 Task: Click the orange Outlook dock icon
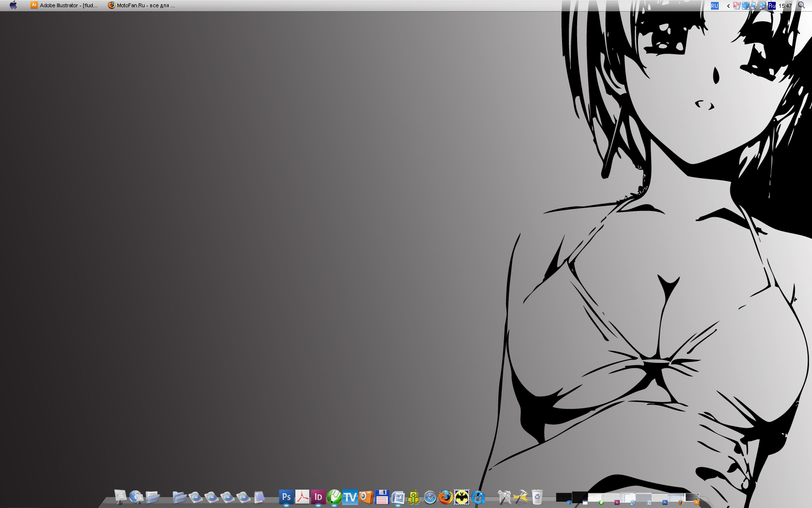(366, 497)
